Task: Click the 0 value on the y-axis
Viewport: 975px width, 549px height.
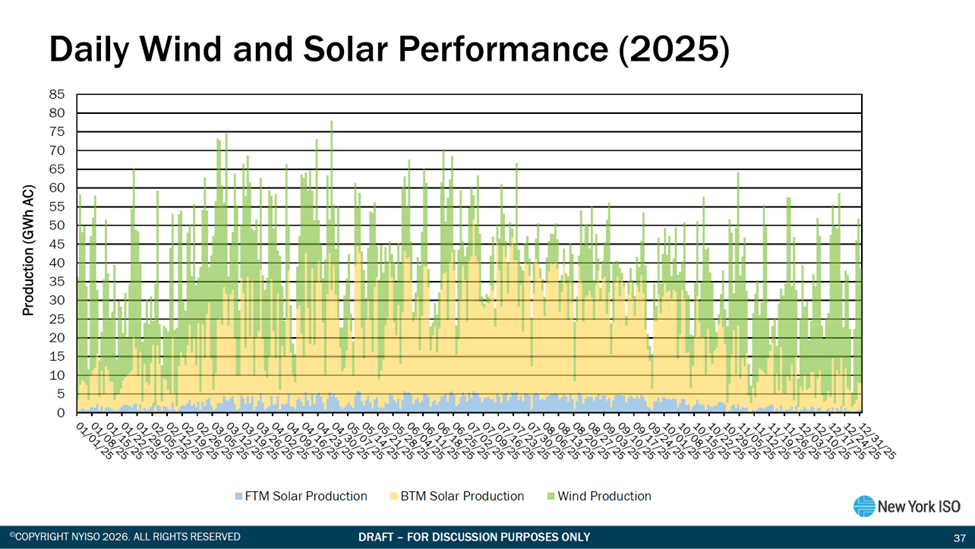Action: (x=62, y=413)
